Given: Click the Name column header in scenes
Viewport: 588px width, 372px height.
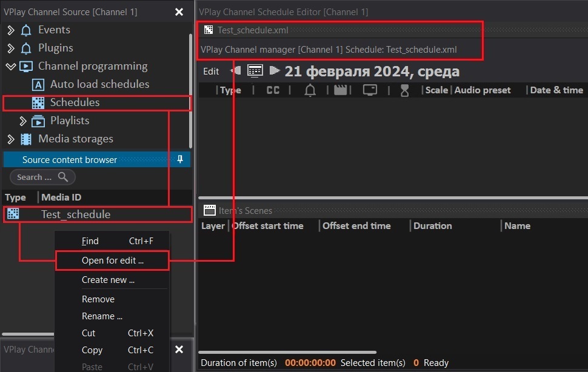Looking at the screenshot, I should pos(517,226).
